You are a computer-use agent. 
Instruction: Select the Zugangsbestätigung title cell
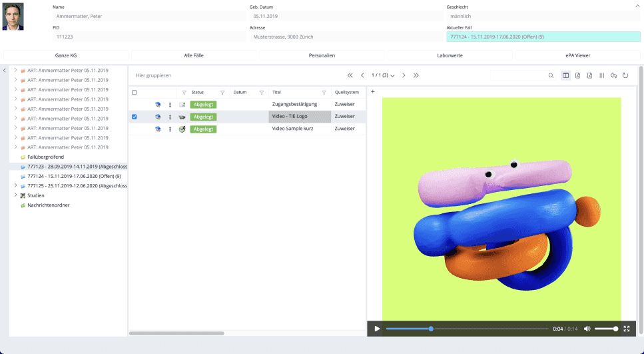(x=300, y=104)
